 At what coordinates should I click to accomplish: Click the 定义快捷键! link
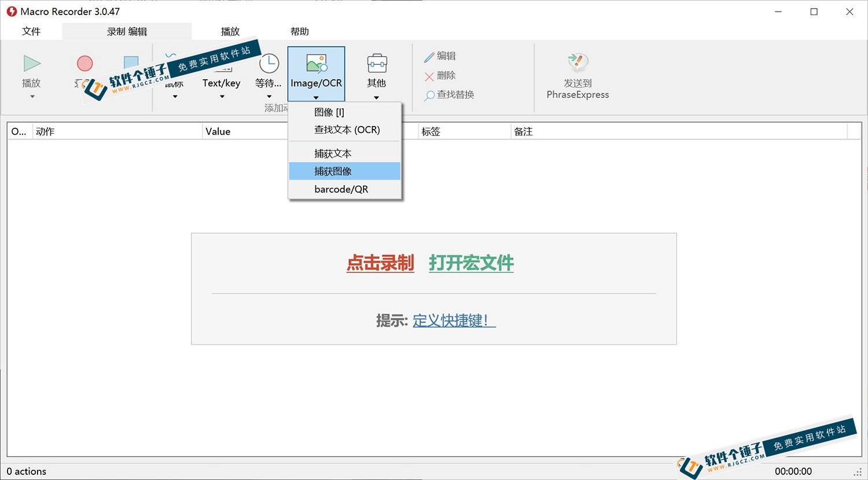(x=454, y=320)
